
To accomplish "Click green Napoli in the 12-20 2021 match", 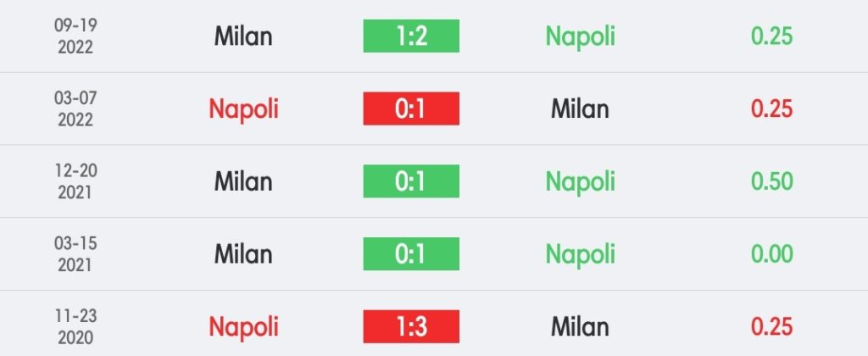I will 580,183.
